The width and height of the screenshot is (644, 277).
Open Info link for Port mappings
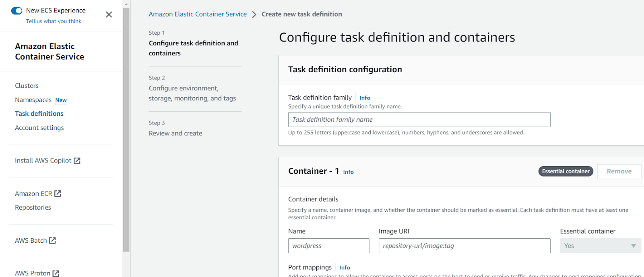tap(345, 268)
